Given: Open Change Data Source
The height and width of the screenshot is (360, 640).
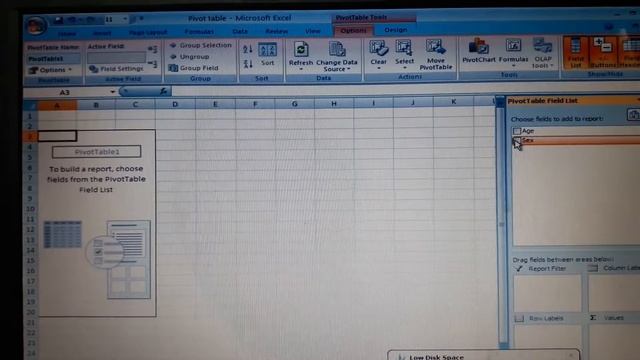Looking at the screenshot, I should [x=337, y=57].
